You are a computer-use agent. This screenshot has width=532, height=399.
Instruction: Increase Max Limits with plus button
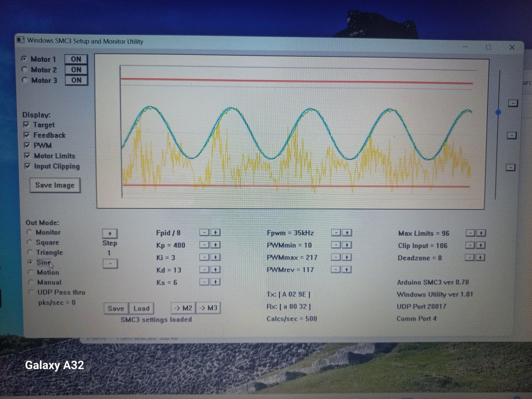click(x=481, y=233)
